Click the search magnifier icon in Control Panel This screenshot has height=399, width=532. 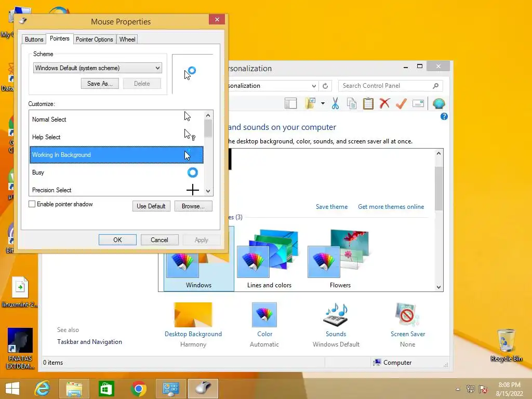tap(436, 86)
